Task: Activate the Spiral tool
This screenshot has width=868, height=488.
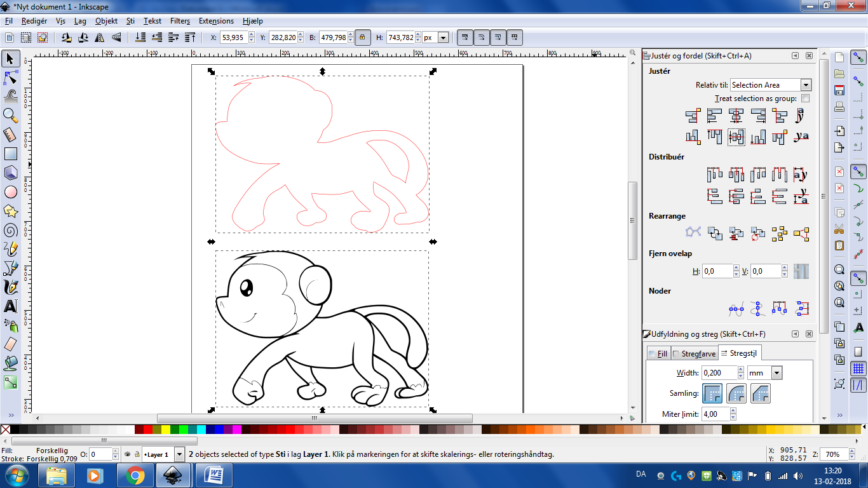Action: click(x=11, y=230)
